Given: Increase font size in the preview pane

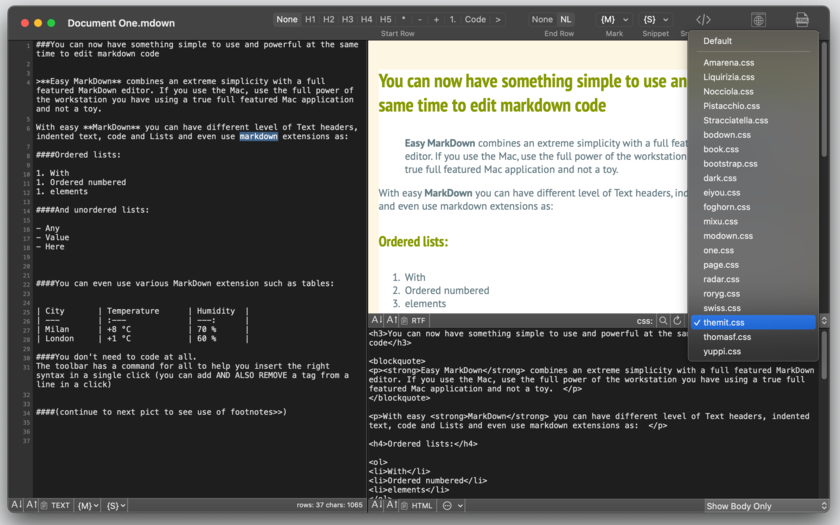Looking at the screenshot, I should tap(392, 320).
